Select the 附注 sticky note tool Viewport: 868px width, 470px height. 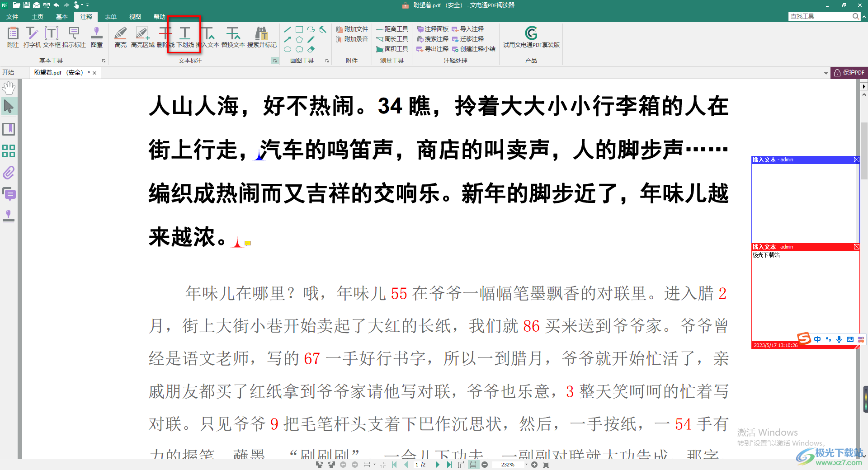(x=13, y=37)
